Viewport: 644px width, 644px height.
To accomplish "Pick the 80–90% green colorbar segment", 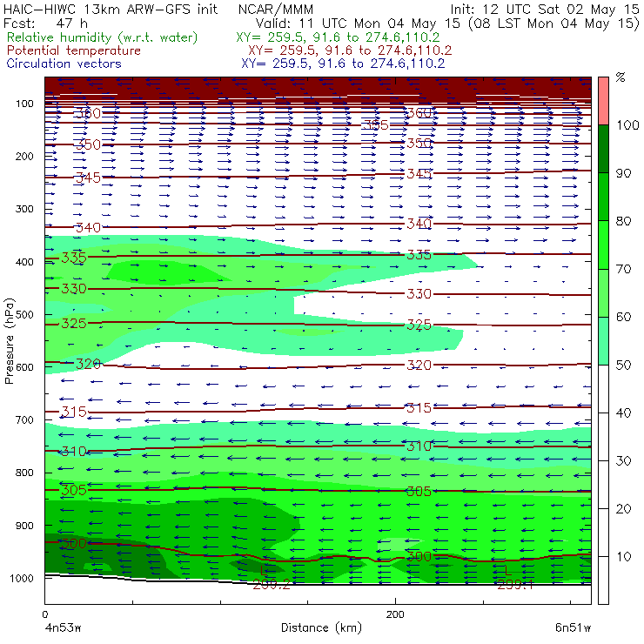I will pos(603,197).
